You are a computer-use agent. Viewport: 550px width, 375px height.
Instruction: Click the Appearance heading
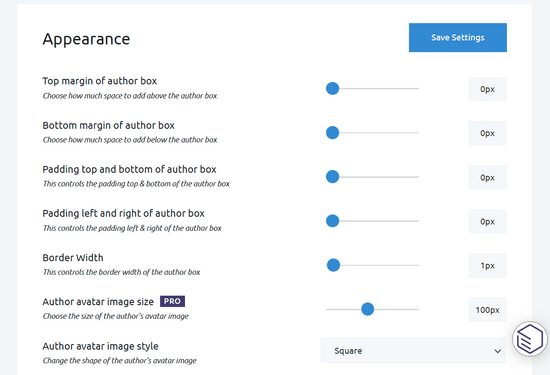[86, 39]
